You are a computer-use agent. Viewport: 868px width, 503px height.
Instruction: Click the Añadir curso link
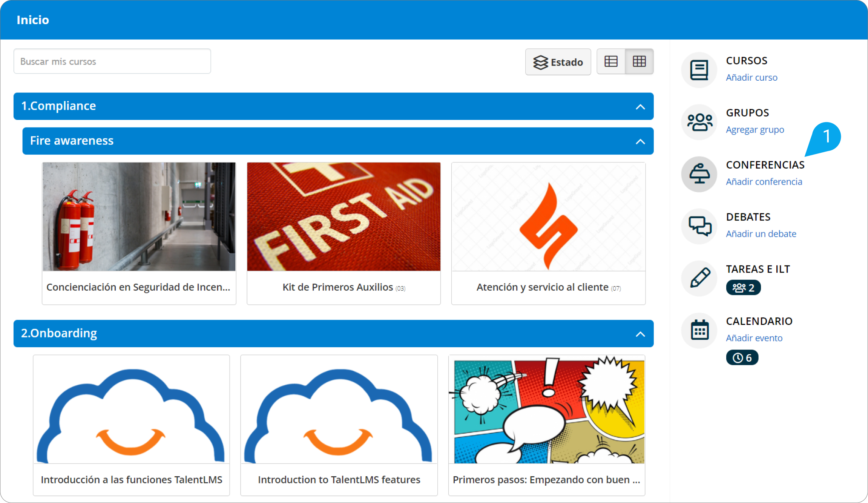(x=751, y=78)
